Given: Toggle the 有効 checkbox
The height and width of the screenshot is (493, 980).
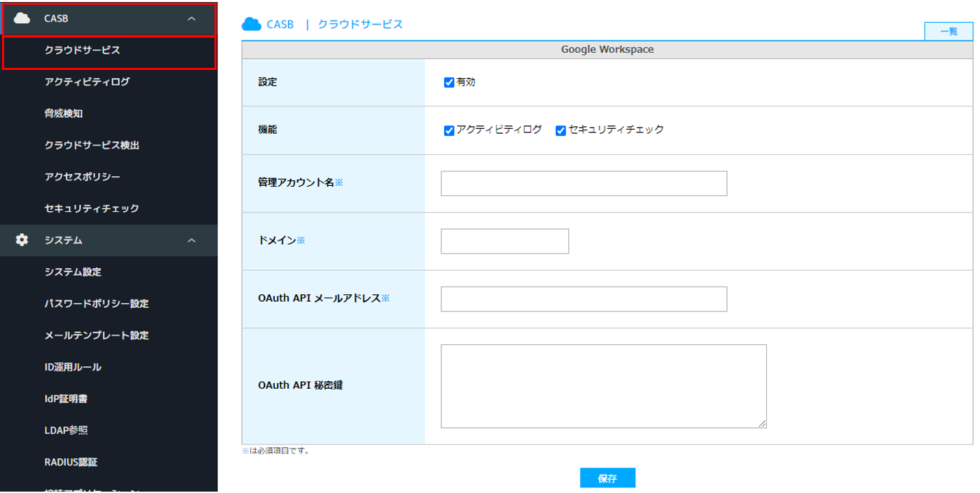Looking at the screenshot, I should pos(449,82).
